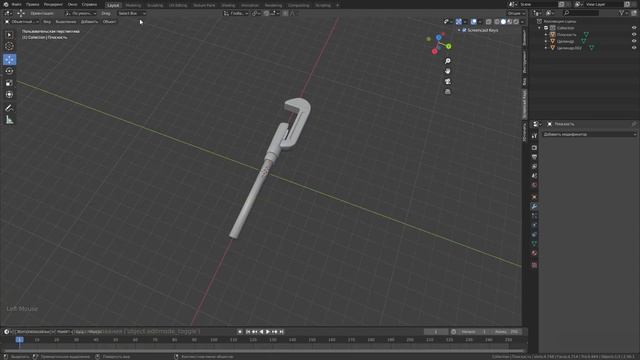The height and width of the screenshot is (360, 640).
Task: Switch to Sculpting workspace tab
Action: click(155, 5)
